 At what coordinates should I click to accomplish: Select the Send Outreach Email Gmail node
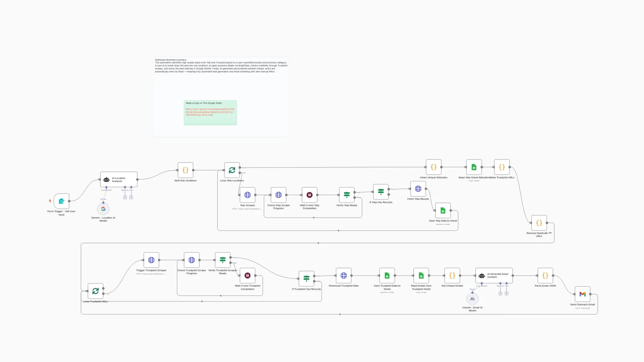pos(583,294)
